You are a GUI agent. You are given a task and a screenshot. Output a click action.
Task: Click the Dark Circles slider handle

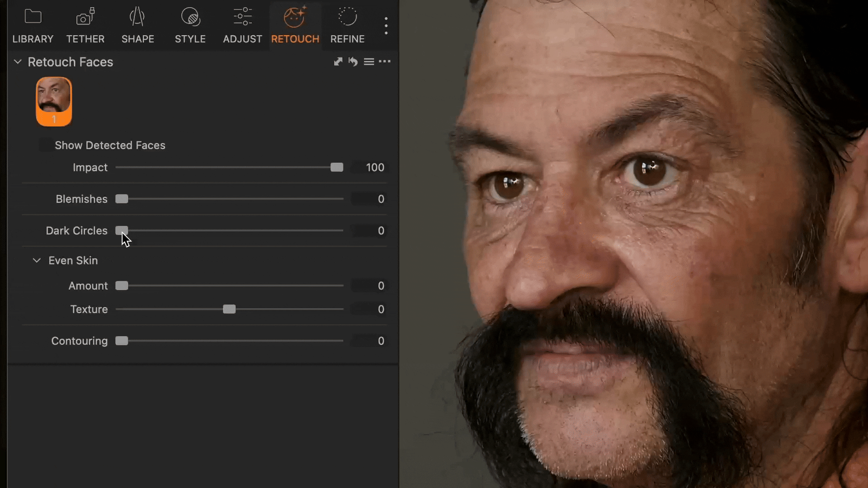click(122, 230)
